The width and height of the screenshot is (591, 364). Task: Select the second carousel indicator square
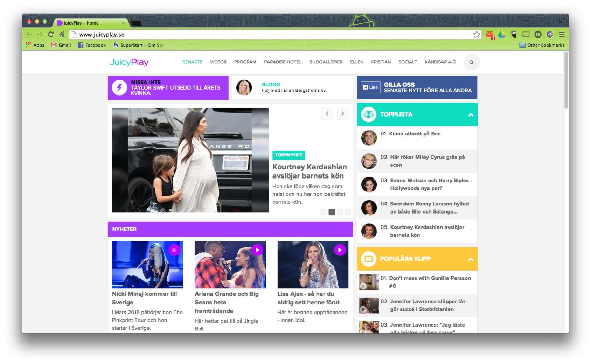pos(332,212)
